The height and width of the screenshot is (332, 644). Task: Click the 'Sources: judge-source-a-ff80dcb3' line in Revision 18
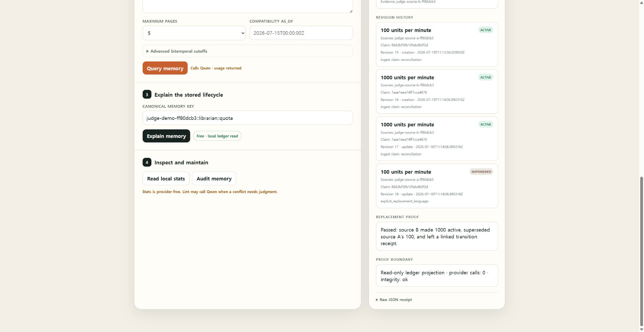[x=407, y=179]
